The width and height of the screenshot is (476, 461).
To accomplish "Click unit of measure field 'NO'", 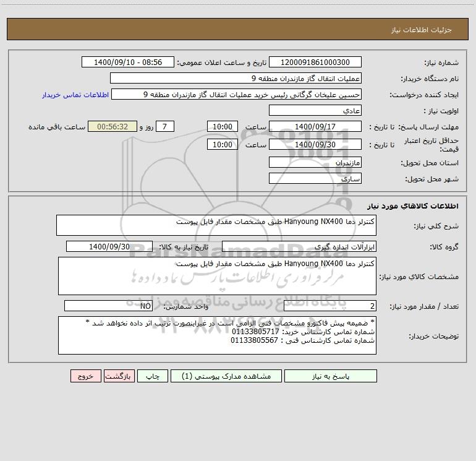I will [x=108, y=306].
